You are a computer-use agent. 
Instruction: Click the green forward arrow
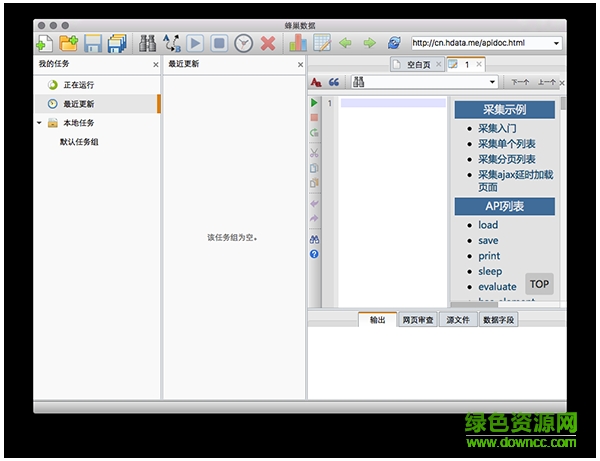pos(369,43)
